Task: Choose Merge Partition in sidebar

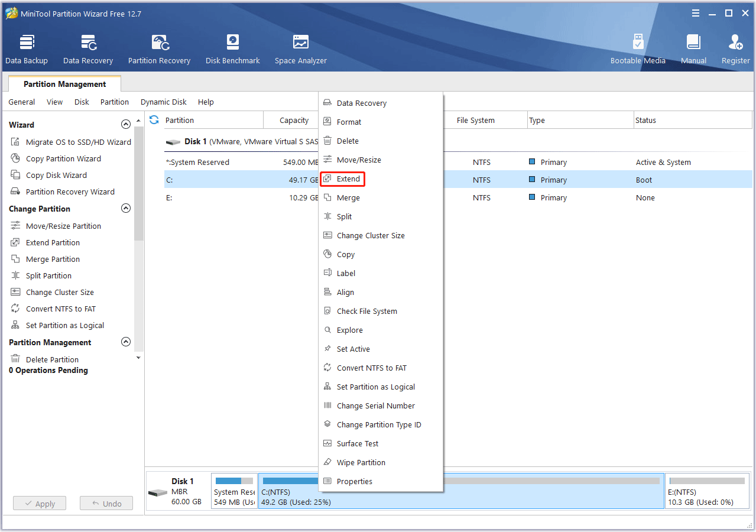Action: point(46,259)
